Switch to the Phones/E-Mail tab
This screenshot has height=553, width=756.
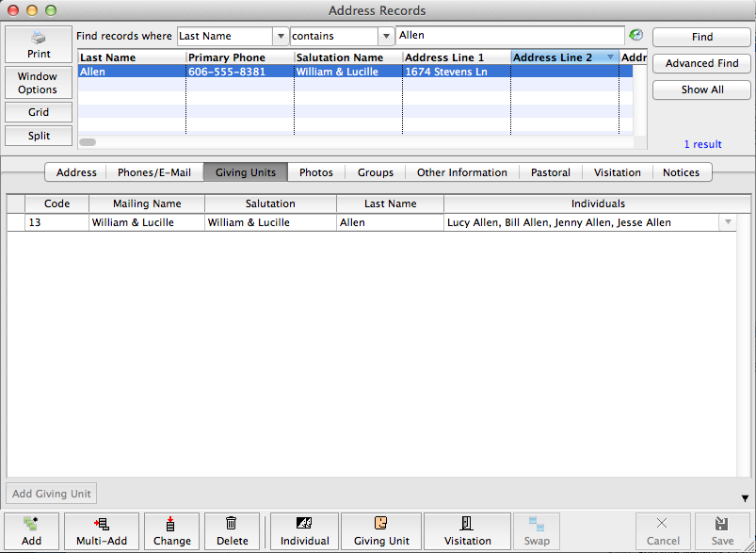click(x=153, y=172)
